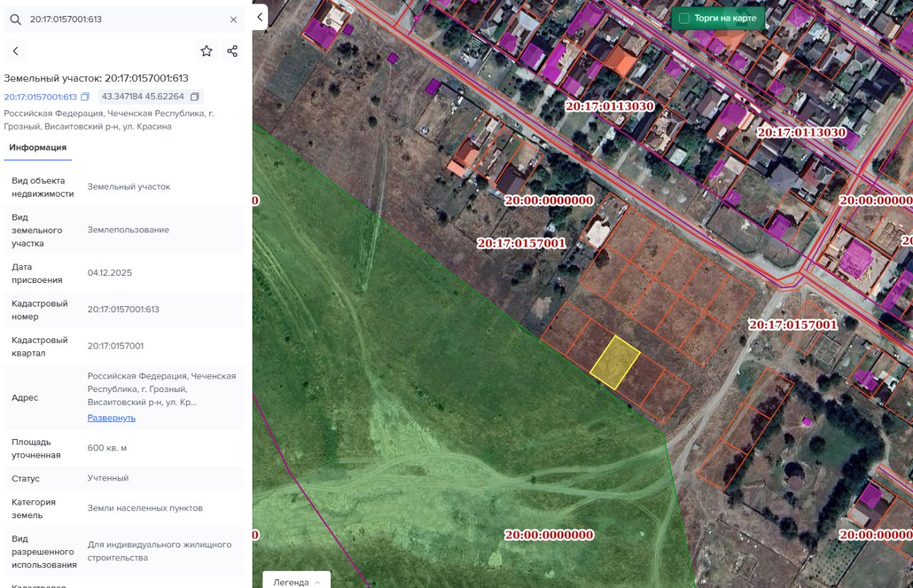Viewport: 913px width, 588px height.
Task: Click the coordinates text 43.347184 45.62264
Action: [143, 96]
